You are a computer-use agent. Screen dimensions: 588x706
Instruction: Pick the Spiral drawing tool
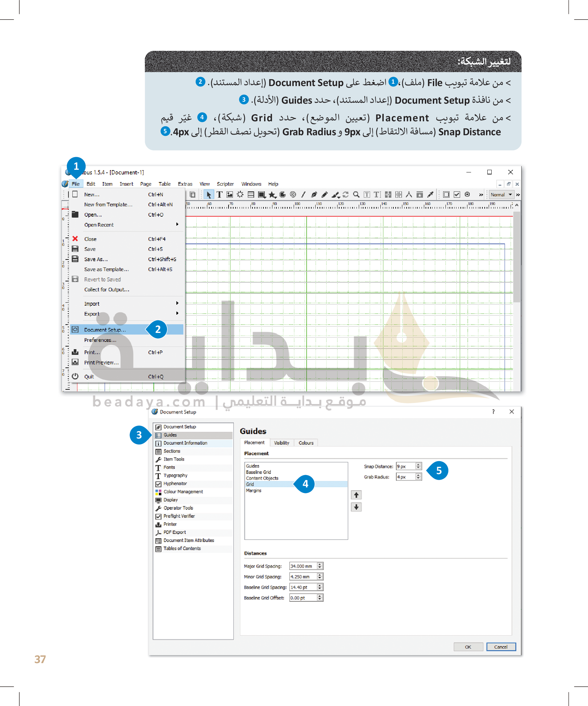(x=293, y=195)
